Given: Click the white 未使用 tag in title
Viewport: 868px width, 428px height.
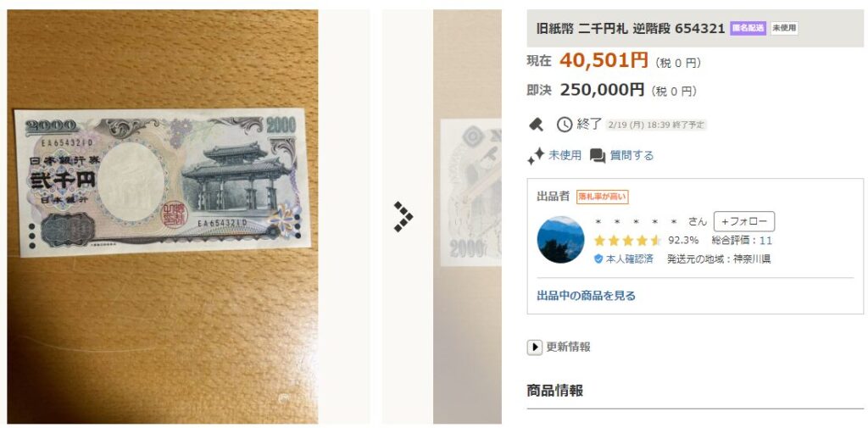Looking at the screenshot, I should click(784, 28).
